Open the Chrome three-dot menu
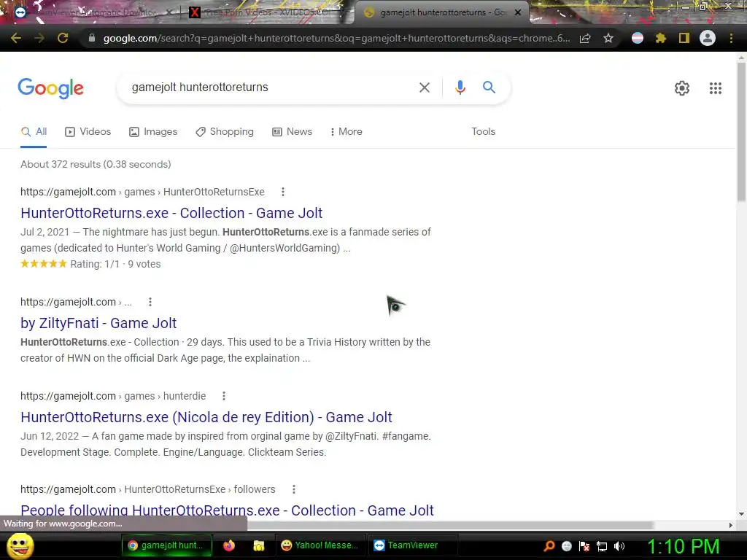The height and width of the screenshot is (560, 747). pos(731,38)
